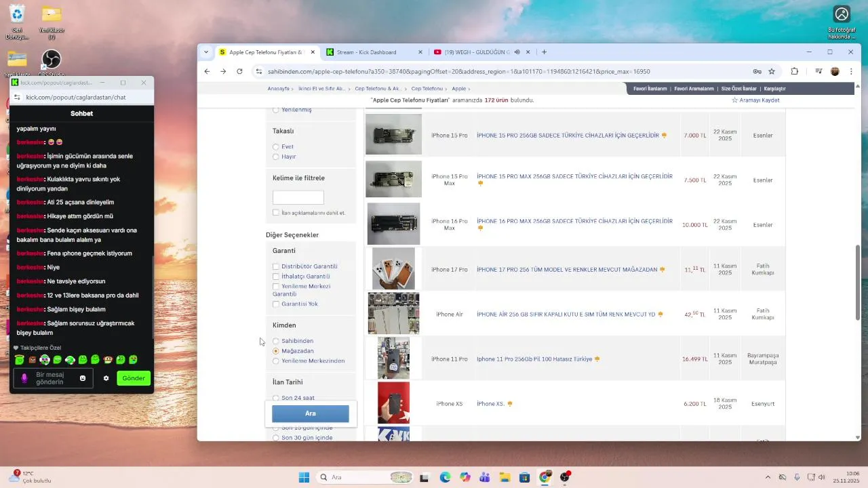Click Windows taskbar search box
This screenshot has height=488, width=868.
point(365,477)
